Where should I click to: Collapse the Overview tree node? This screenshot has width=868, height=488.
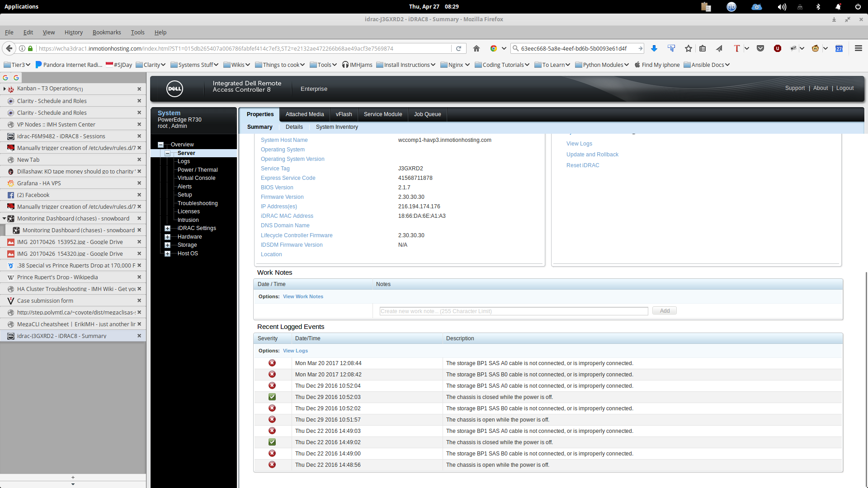coord(160,145)
